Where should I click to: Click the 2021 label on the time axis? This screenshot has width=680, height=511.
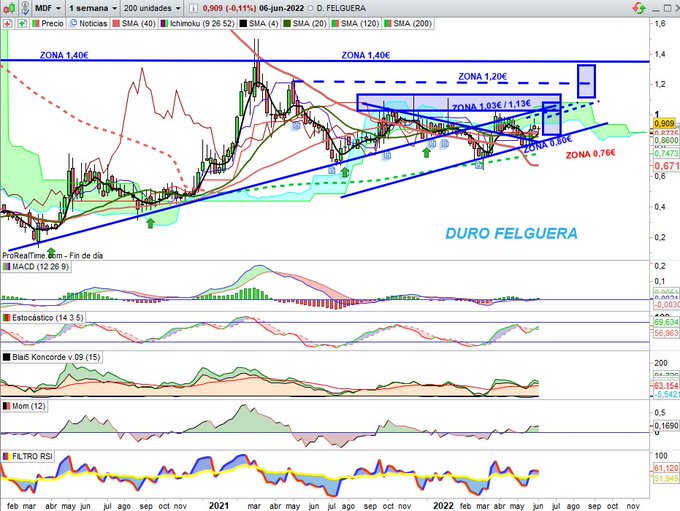[x=219, y=506]
